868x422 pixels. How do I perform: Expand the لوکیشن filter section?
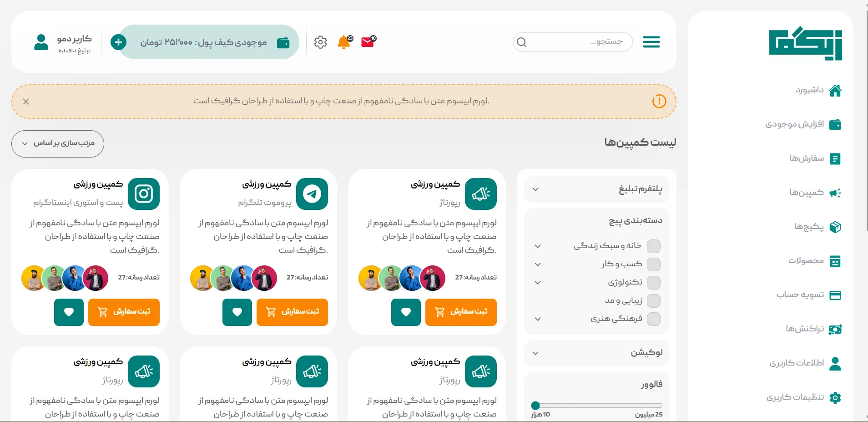(x=597, y=353)
